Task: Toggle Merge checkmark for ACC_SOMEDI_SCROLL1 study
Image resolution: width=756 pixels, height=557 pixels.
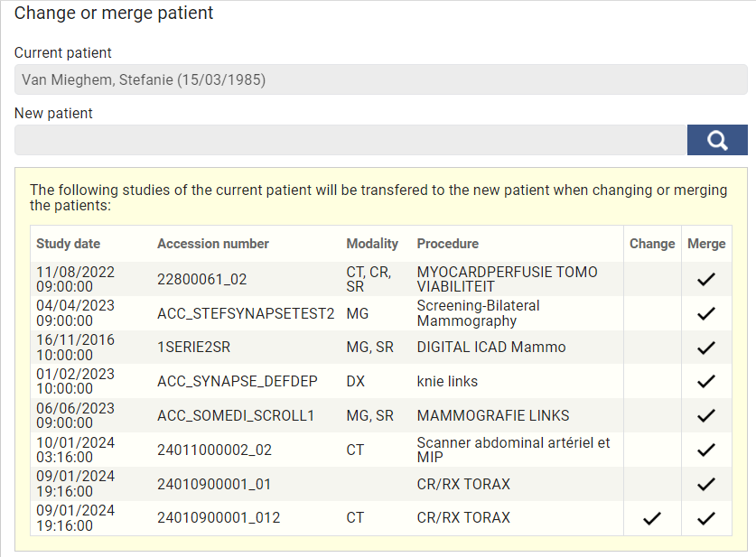Action: click(x=706, y=416)
